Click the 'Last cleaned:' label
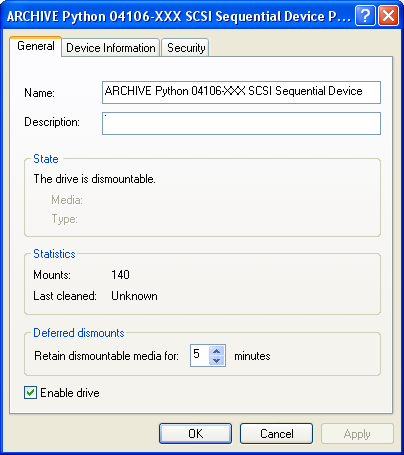Image resolution: width=404 pixels, height=455 pixels. tap(65, 296)
